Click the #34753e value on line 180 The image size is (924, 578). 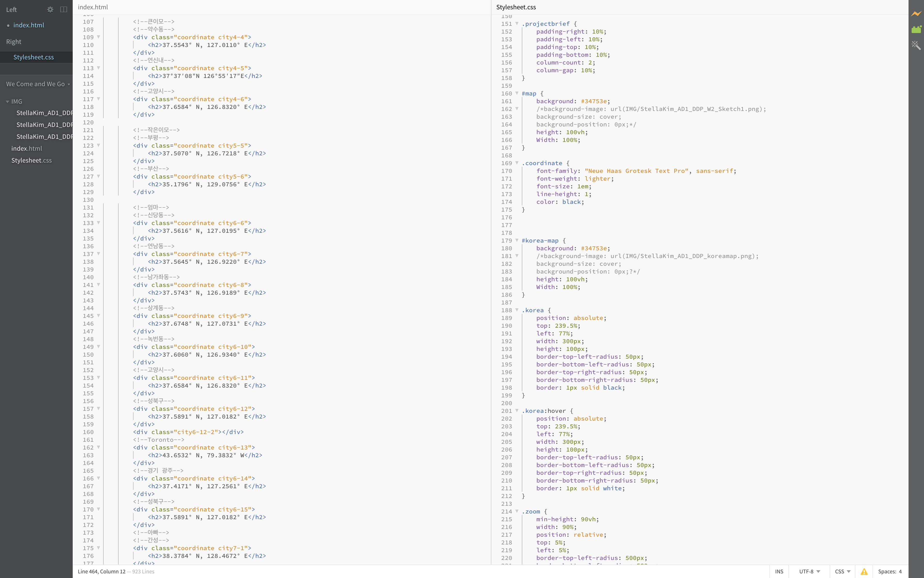point(594,248)
